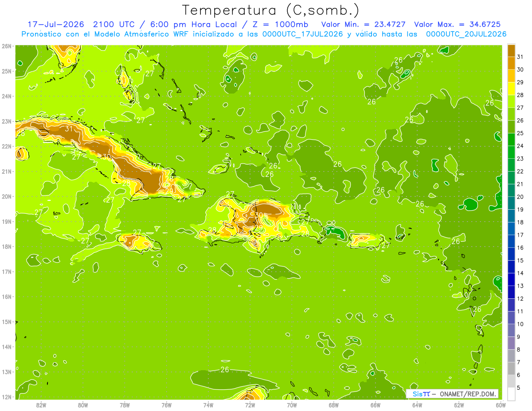Click the '64W' longitude axis label

click(x=417, y=405)
